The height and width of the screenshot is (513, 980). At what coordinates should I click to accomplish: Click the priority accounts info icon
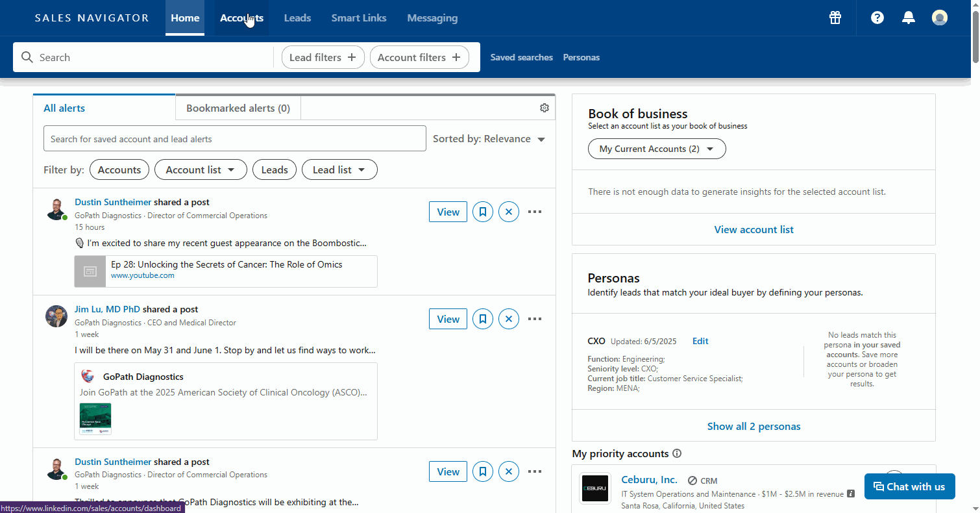[677, 454]
